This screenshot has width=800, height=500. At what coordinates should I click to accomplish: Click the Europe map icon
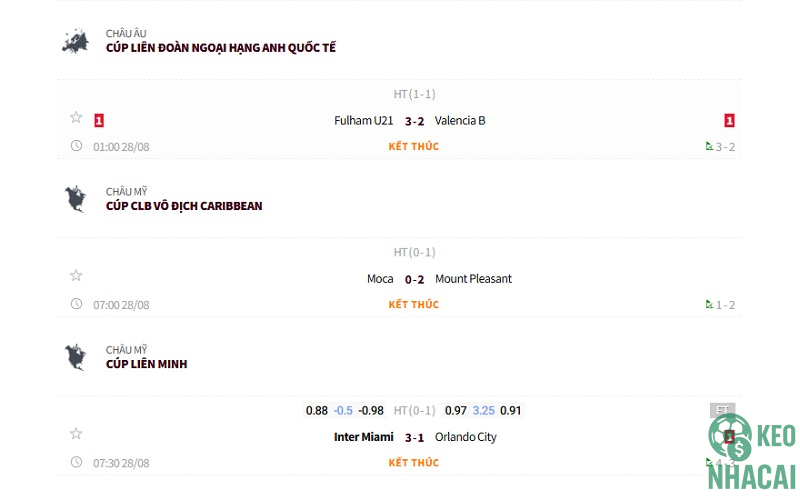[x=75, y=41]
